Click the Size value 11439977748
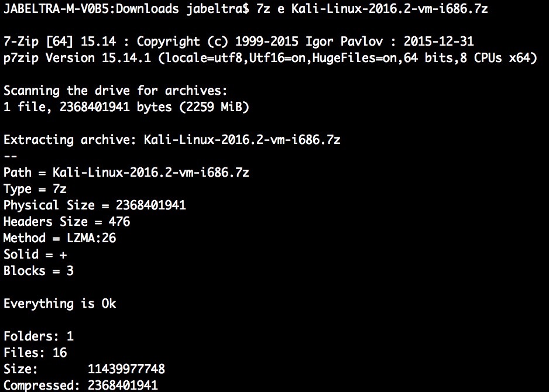The width and height of the screenshot is (549, 392). pyautogui.click(x=126, y=369)
